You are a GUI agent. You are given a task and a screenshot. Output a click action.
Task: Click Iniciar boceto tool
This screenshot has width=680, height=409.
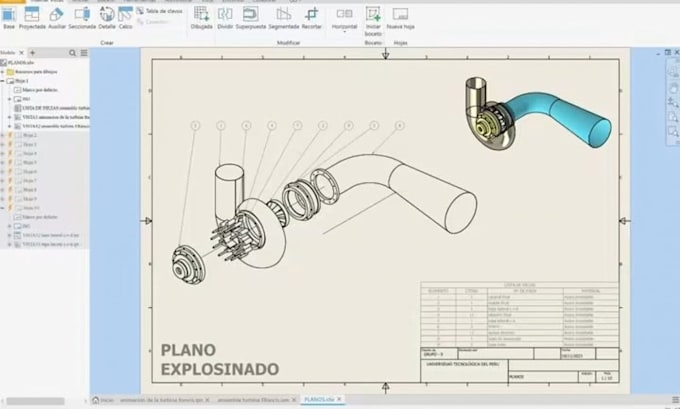coord(373,21)
